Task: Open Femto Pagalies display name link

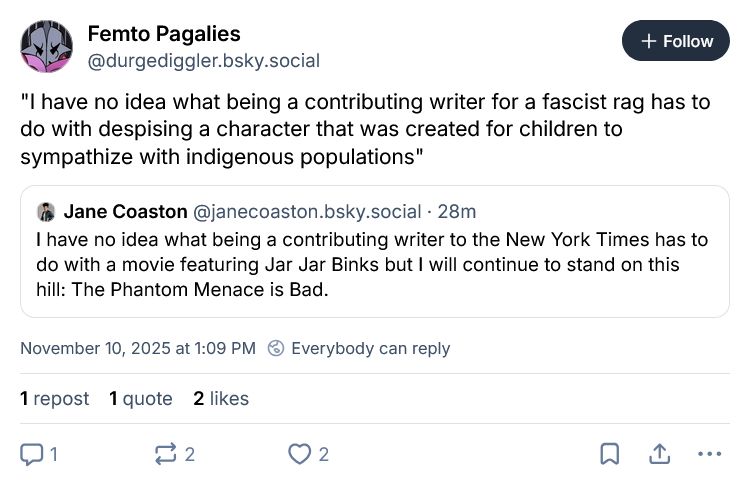Action: [x=166, y=35]
